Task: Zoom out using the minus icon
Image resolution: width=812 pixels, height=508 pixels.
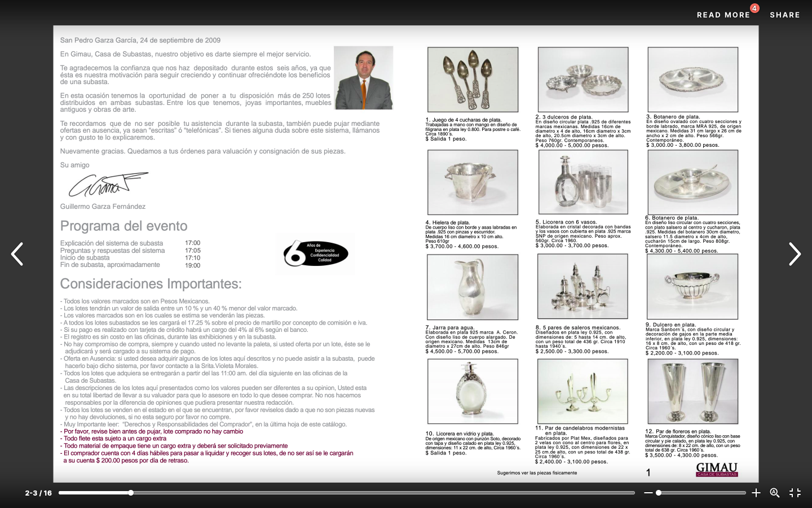Action: coord(650,493)
